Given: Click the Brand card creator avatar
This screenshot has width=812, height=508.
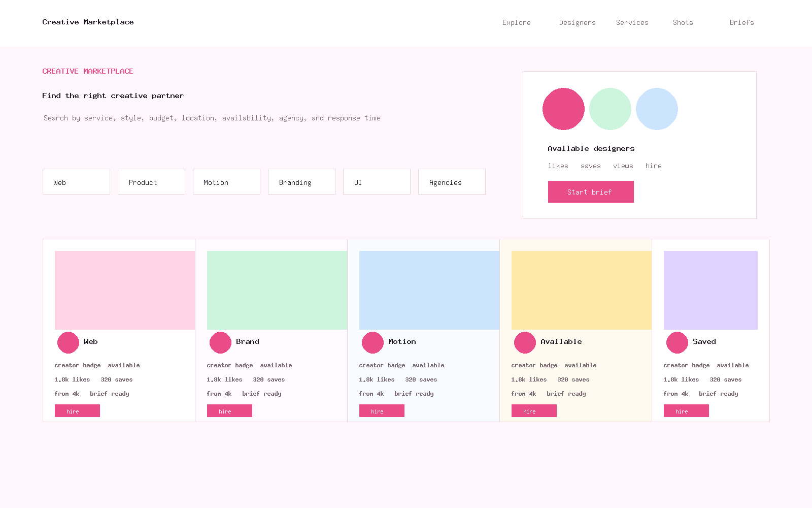Looking at the screenshot, I should click(220, 342).
